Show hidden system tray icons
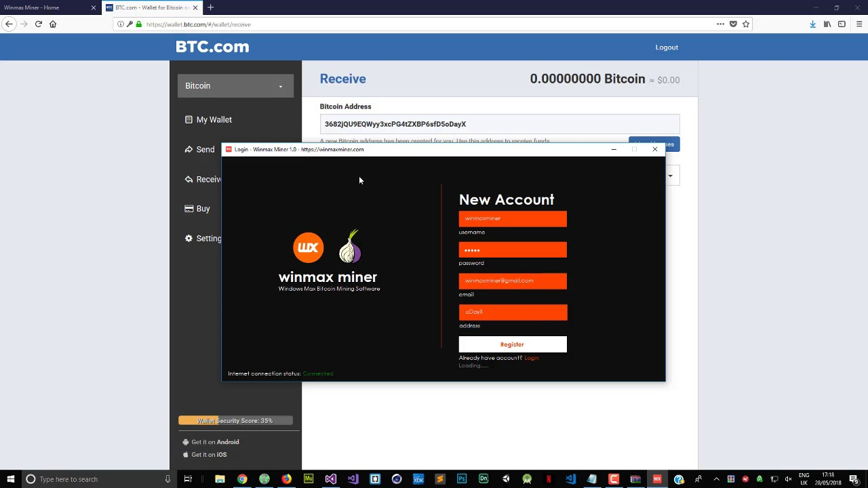This screenshot has width=868, height=488. click(x=716, y=479)
